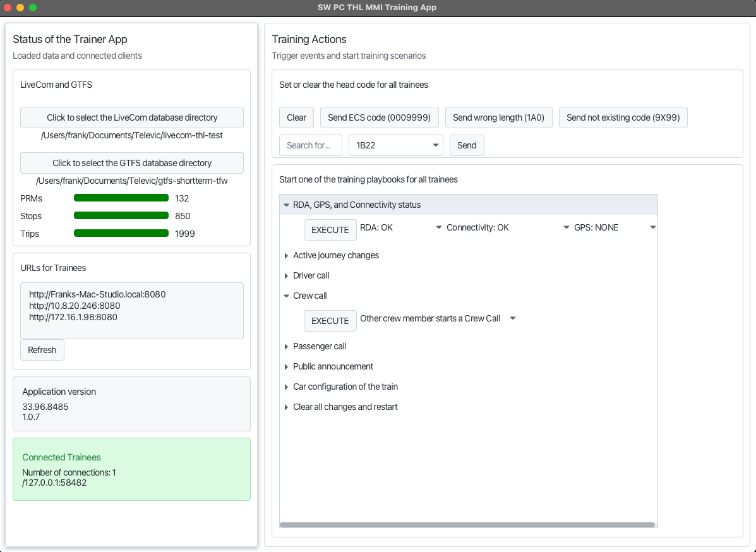Focus the 'Search for...' input field
This screenshot has width=756, height=552.
(x=311, y=146)
